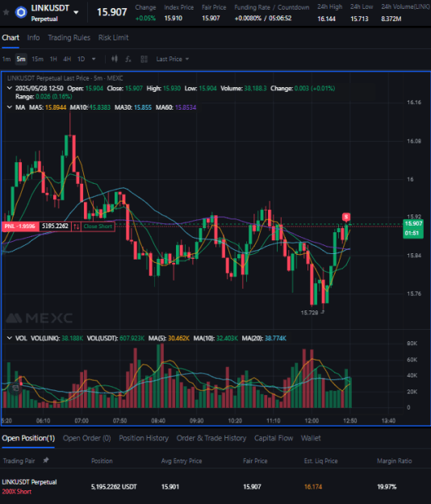
Task: Open the Open Order (0) tab
Action: tap(87, 438)
